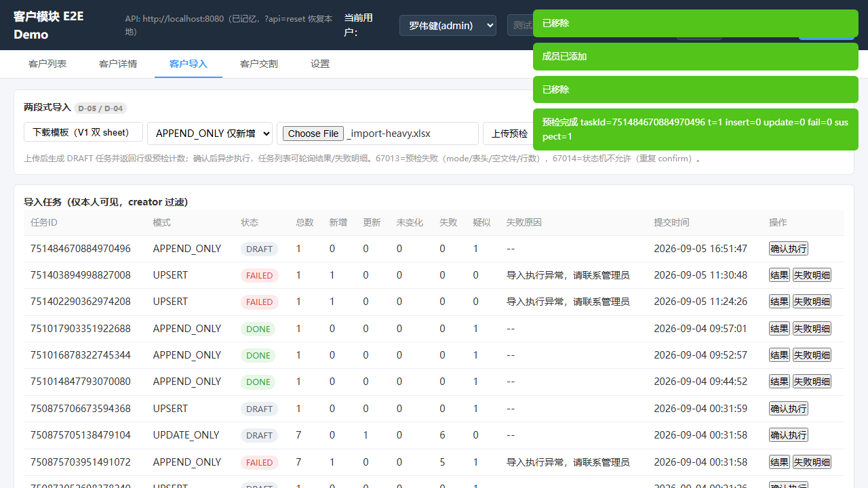Click the 预检完成 taskId notification toast
The height and width of the screenshot is (488, 868).
click(x=696, y=129)
